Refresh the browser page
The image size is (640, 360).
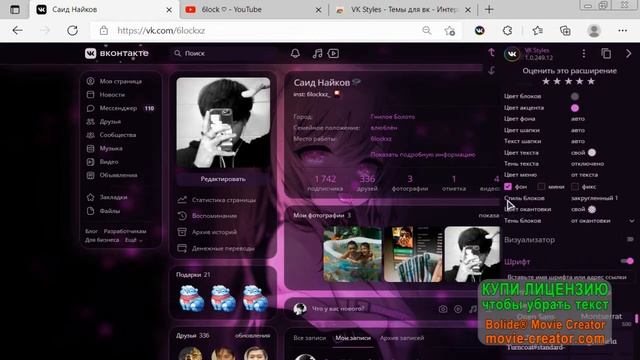click(x=73, y=31)
